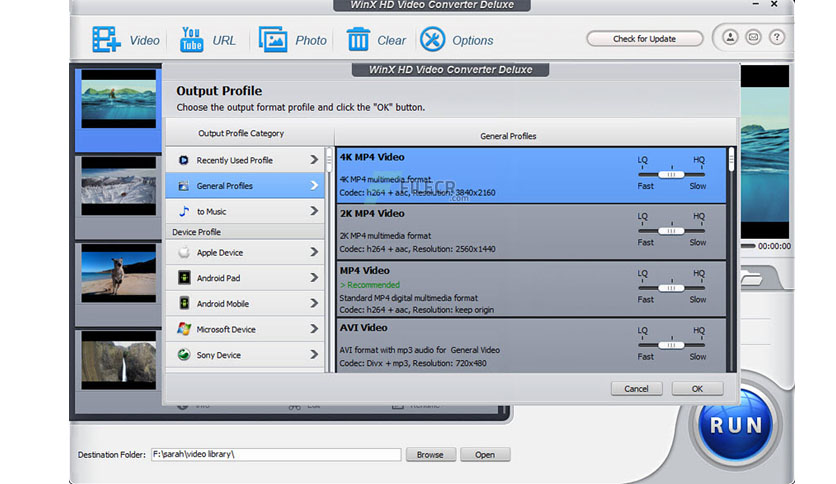Click the Apple Device logo icon

pyautogui.click(x=184, y=252)
